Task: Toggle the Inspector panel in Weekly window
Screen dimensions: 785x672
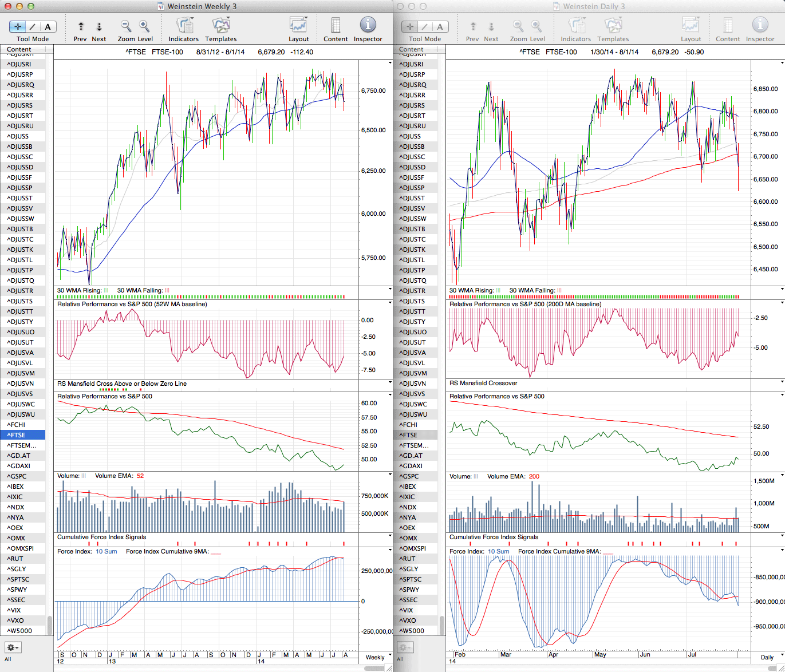Action: pyautogui.click(x=368, y=26)
